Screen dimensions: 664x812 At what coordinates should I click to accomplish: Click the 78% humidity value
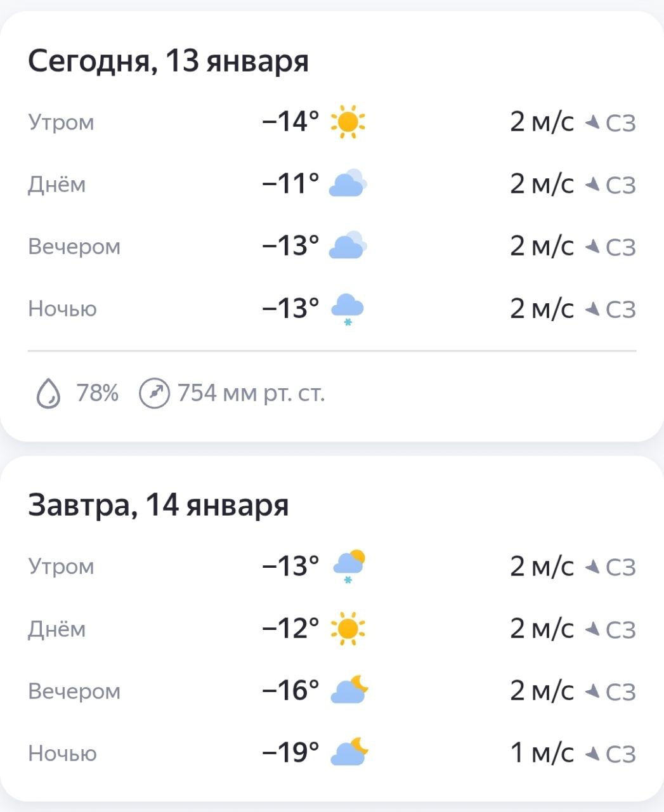pyautogui.click(x=97, y=393)
